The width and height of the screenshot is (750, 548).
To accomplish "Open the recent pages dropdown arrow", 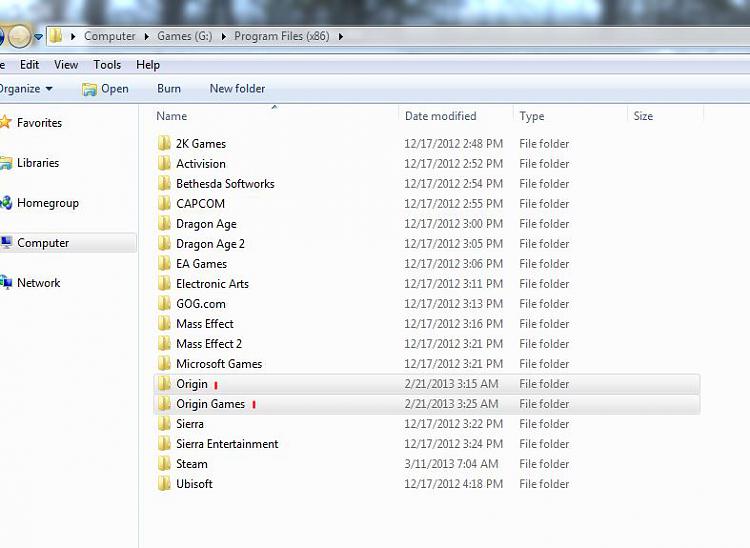I will point(38,36).
